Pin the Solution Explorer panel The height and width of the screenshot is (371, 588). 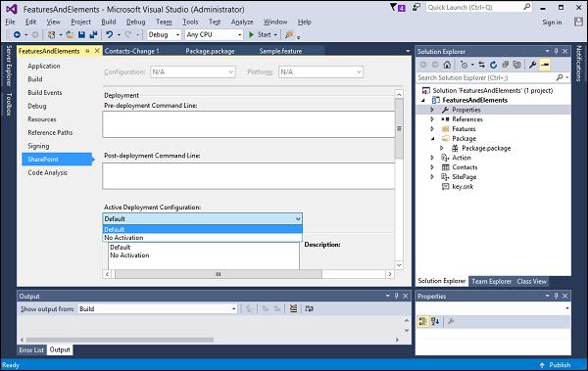click(556, 51)
